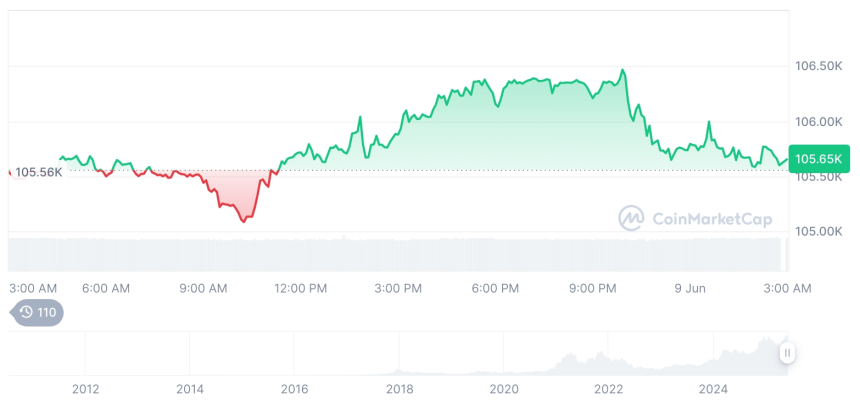860x401 pixels.
Task: Select the 2016 year on the navigator timeline
Action: 294,388
